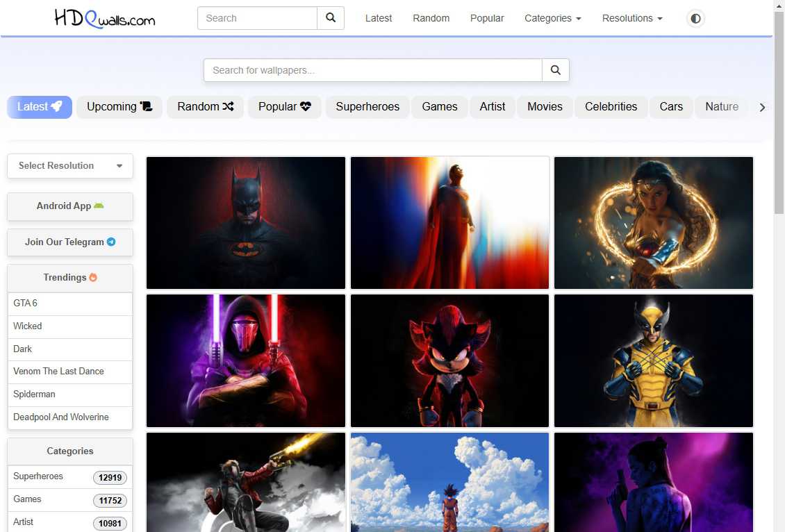Select the Celebrities pill tab
Viewport: 785px width, 532px height.
click(611, 106)
